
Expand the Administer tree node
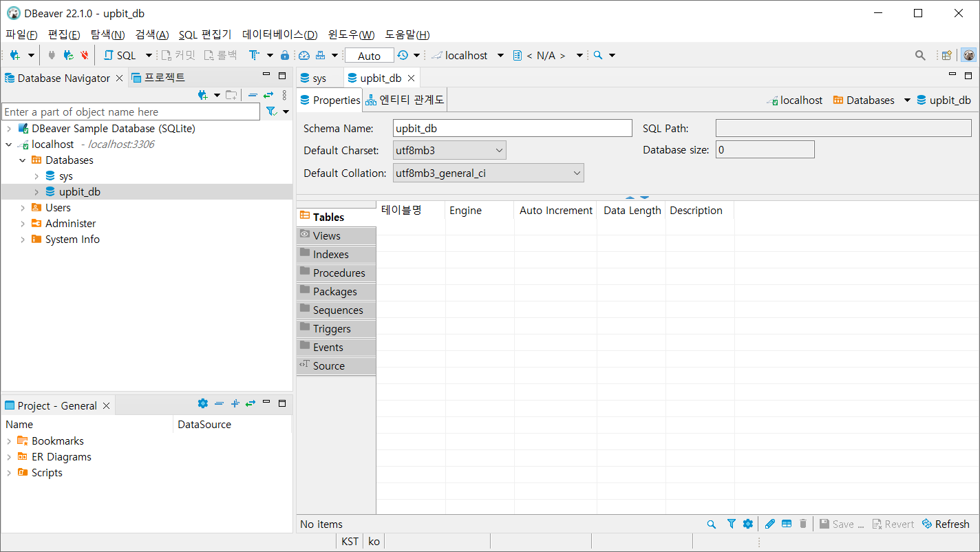click(x=23, y=224)
